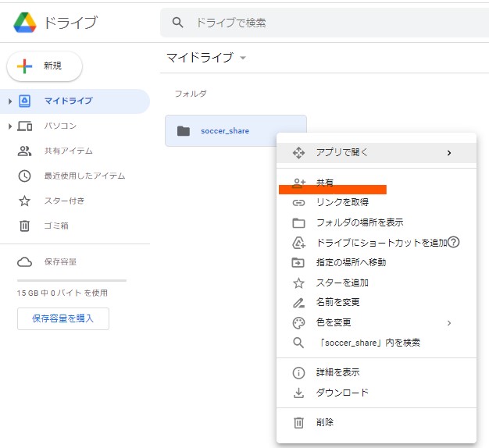Click the download icon in context menu

[x=298, y=393]
